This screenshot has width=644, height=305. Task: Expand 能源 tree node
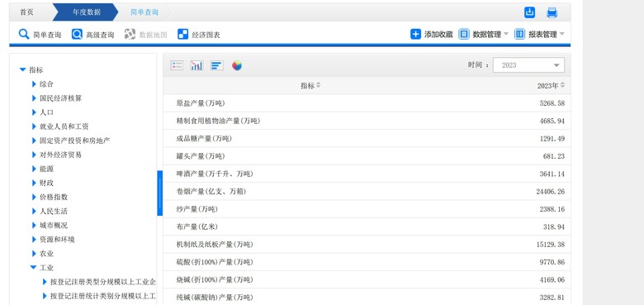(34, 169)
